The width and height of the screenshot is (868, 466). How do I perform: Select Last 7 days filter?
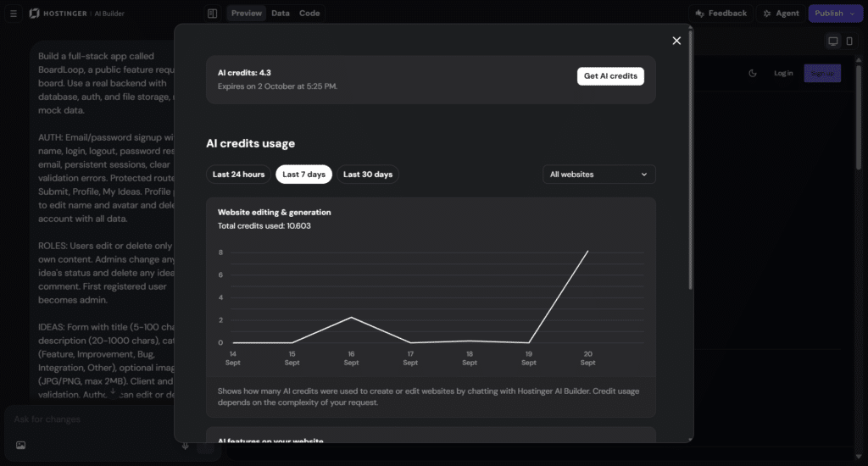point(304,175)
